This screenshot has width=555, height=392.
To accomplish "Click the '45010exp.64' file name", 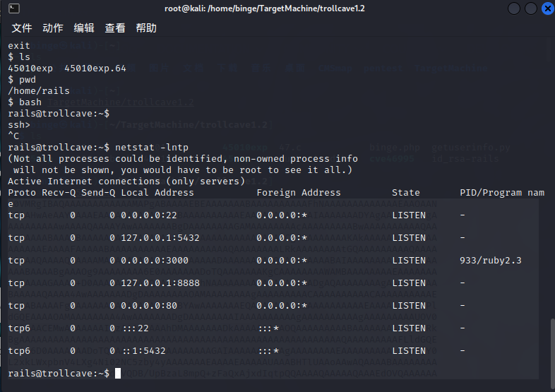I will click(95, 69).
